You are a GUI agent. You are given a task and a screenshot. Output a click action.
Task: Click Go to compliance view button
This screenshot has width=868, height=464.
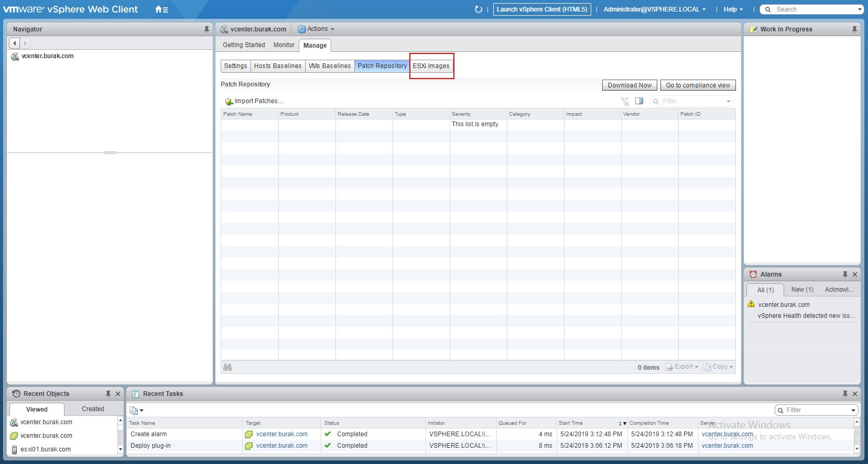tap(698, 85)
